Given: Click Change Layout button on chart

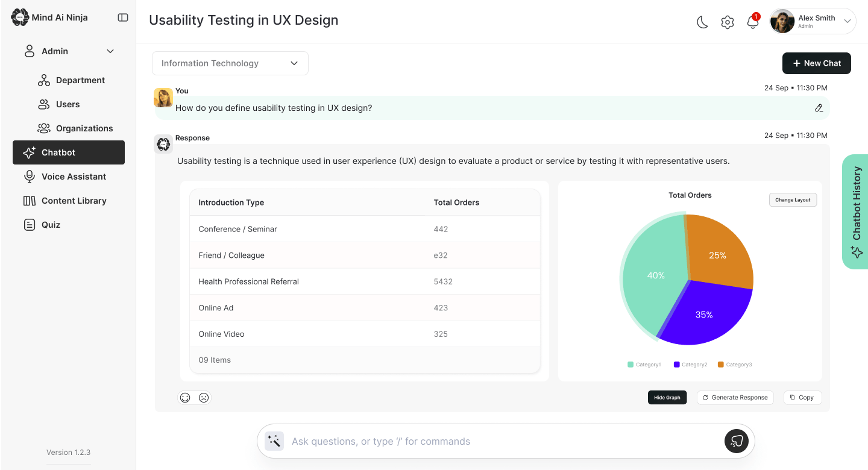Looking at the screenshot, I should tap(793, 200).
